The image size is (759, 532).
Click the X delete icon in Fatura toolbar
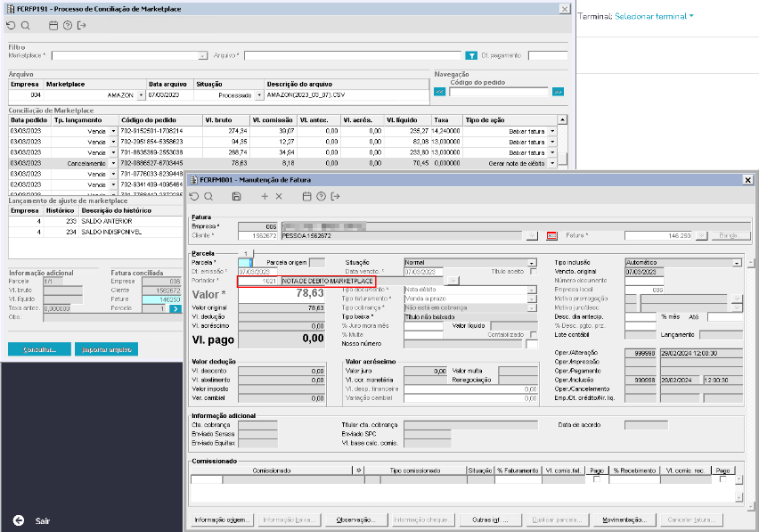[279, 196]
